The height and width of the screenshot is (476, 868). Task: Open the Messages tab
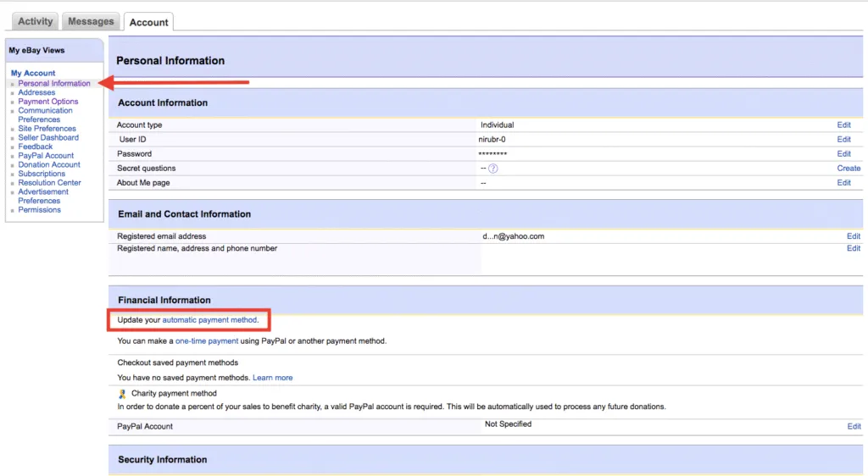[91, 21]
